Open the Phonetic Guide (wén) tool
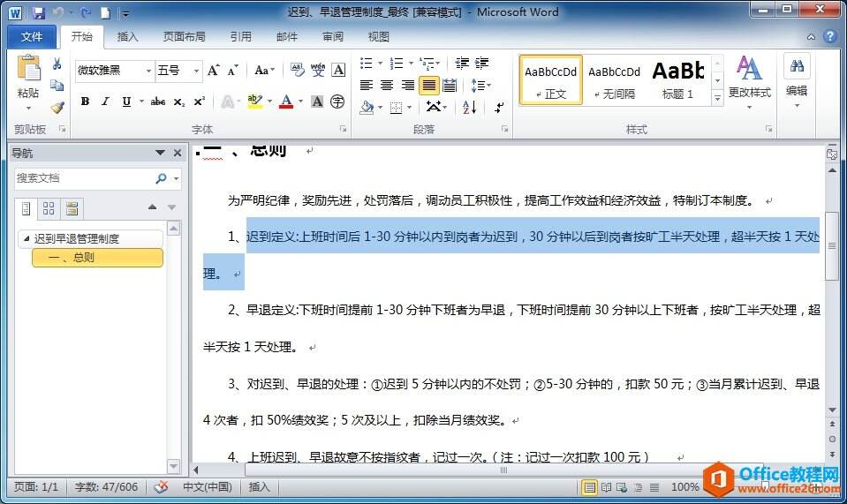Image resolution: width=847 pixels, height=504 pixels. (318, 70)
